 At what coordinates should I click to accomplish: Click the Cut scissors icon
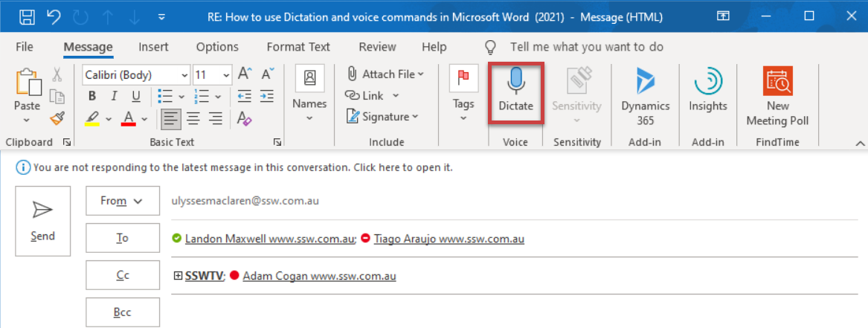[x=57, y=74]
